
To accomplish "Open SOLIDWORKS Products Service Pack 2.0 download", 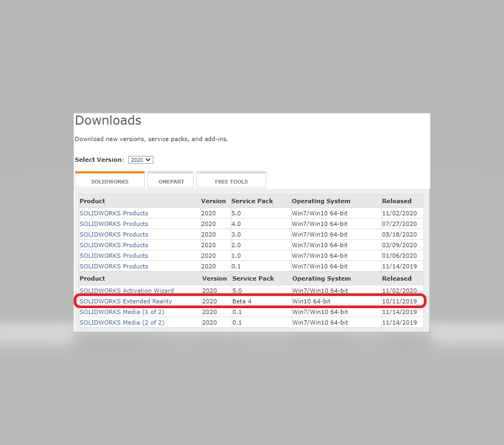I will pos(114,245).
